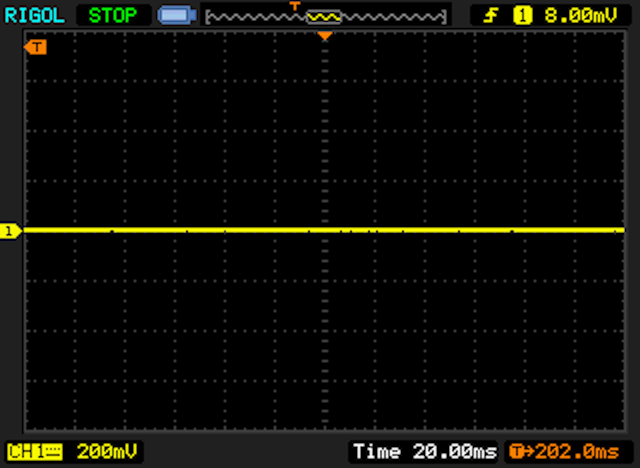
Task: Click the 202.0ms trigger offset readout
Action: (564, 452)
